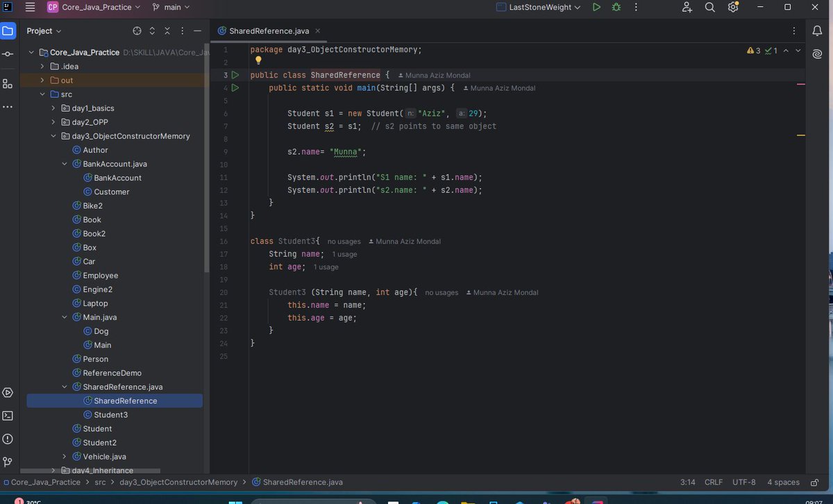Open the Project tool window icon
833x504 pixels.
click(x=8, y=31)
